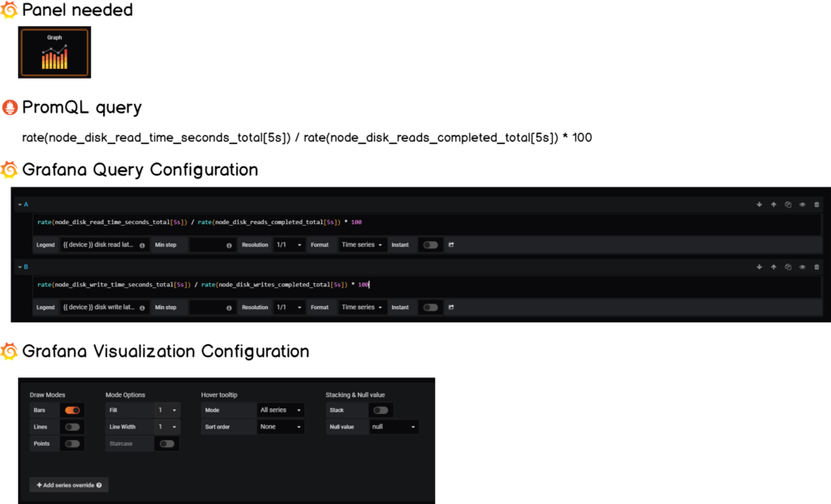Open the Sort order dropdown
The width and height of the screenshot is (831, 504).
280,427
